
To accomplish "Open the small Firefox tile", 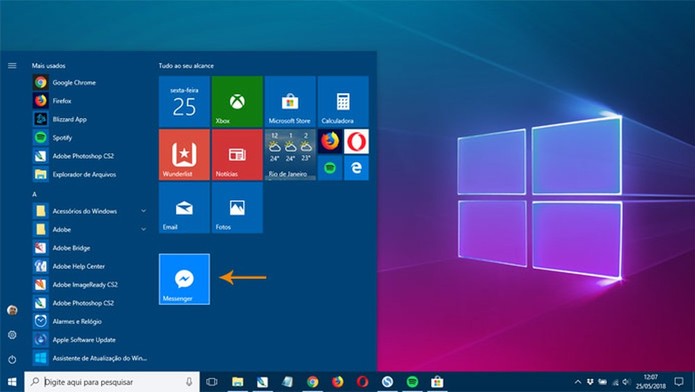I will 330,141.
